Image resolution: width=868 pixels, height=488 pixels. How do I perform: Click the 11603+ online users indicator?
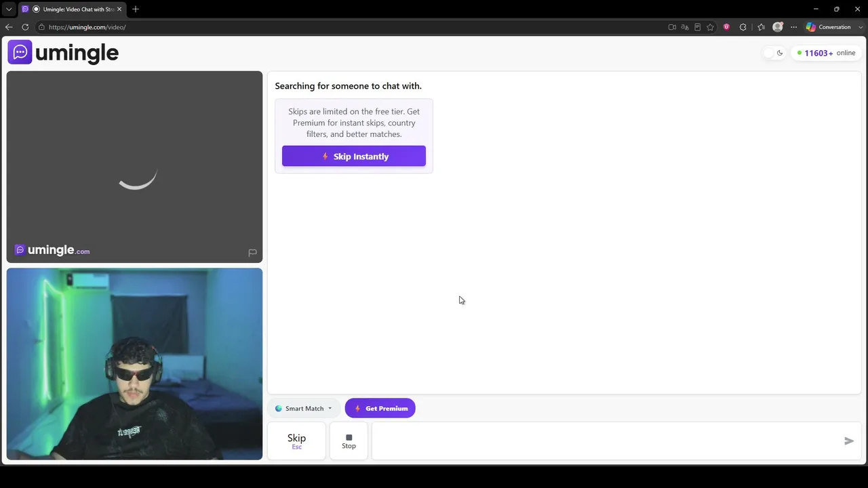click(x=826, y=53)
